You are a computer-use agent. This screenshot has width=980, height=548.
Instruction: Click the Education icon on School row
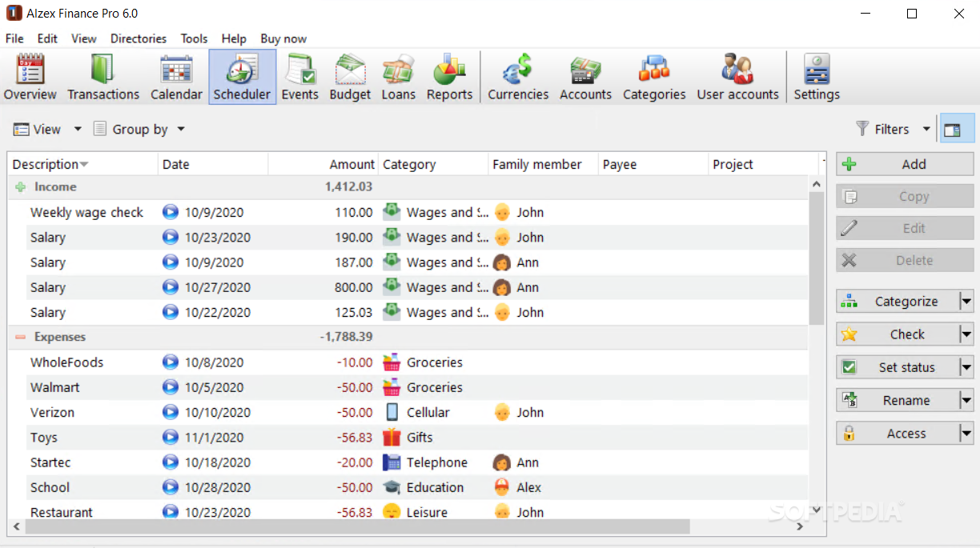pyautogui.click(x=392, y=487)
